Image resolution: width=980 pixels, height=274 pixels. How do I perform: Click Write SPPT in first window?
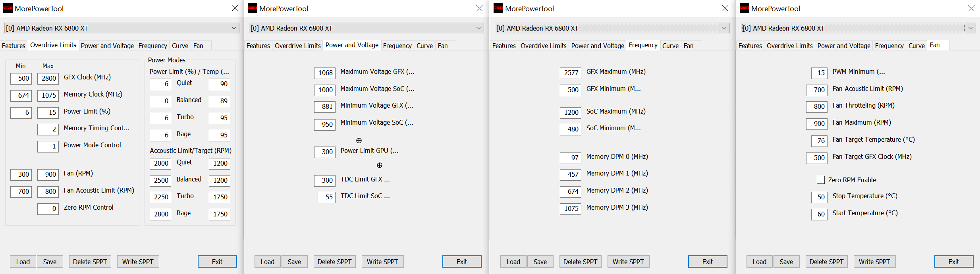coord(138,262)
